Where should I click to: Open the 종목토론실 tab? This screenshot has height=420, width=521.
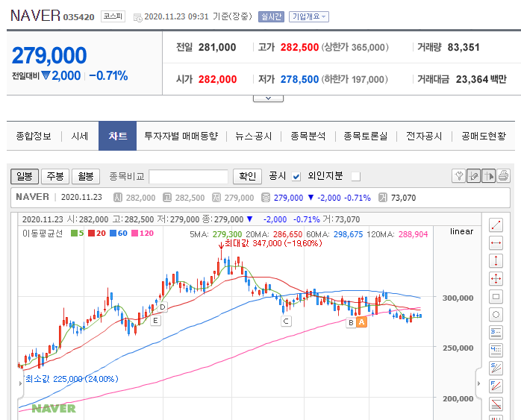(x=366, y=136)
